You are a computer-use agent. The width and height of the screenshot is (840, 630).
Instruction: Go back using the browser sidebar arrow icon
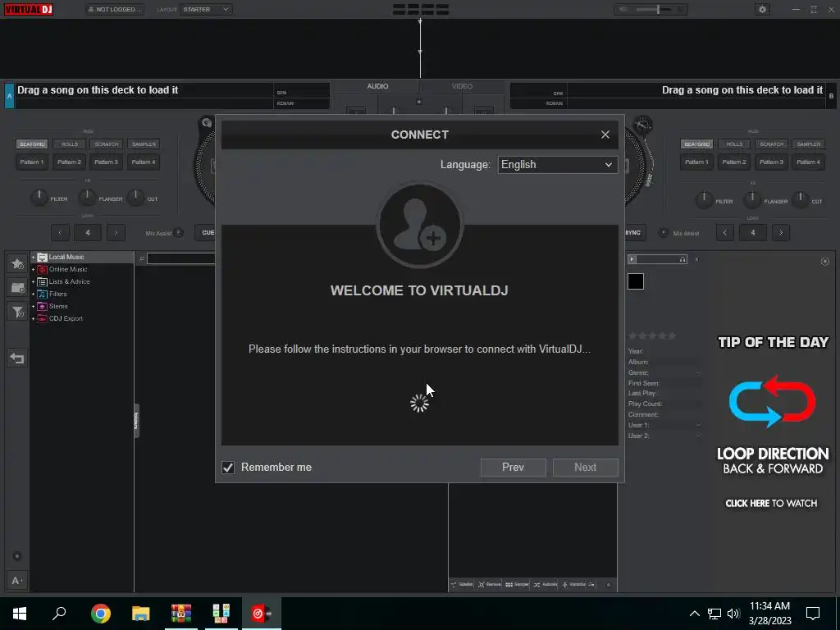click(x=17, y=358)
